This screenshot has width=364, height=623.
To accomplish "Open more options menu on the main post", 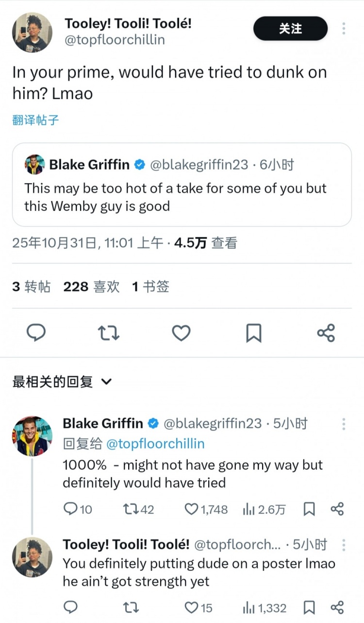I will [x=344, y=29].
